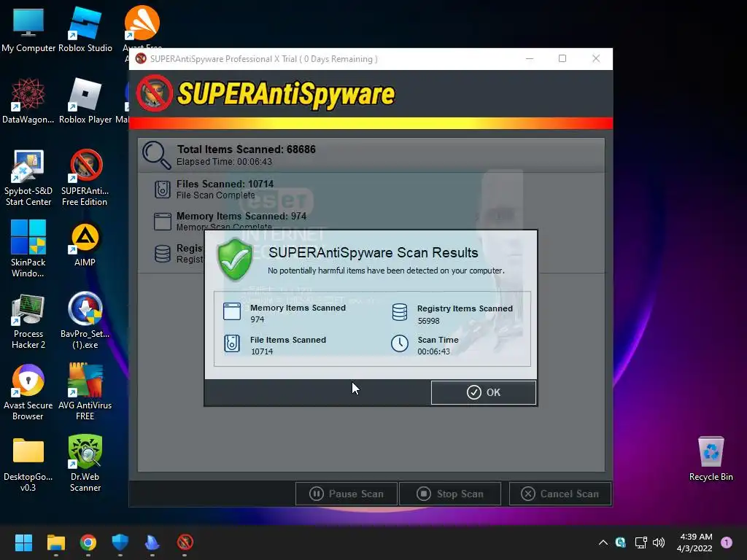Screen dimensions: 747x560
Task: Open File Explorer from taskbar
Action: tap(55, 542)
